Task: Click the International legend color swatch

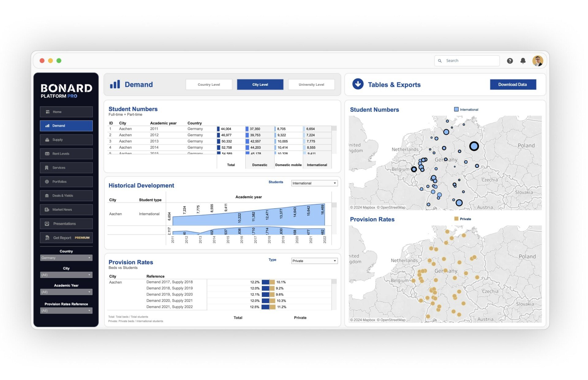Action: [x=456, y=109]
